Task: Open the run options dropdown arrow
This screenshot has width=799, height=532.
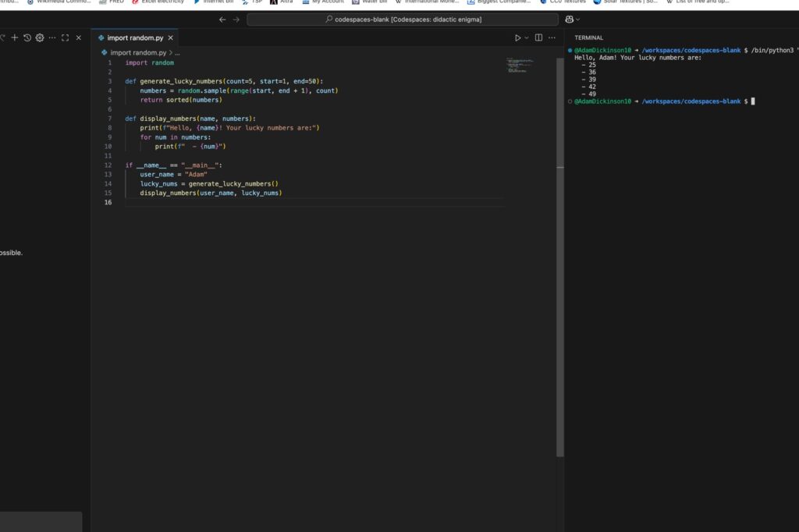Action: click(x=527, y=37)
